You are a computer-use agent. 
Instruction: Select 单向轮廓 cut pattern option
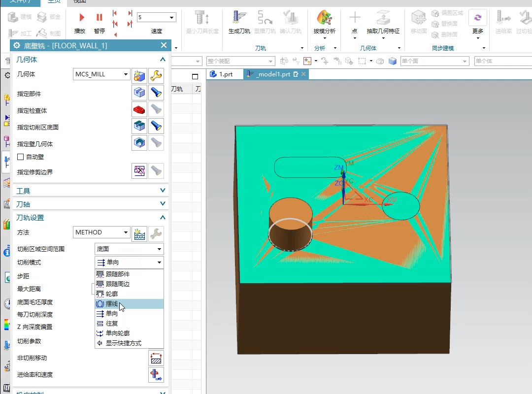click(129, 333)
